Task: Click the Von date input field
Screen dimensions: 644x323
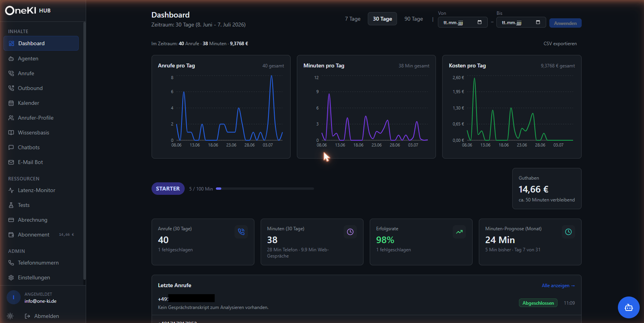Action: (463, 23)
